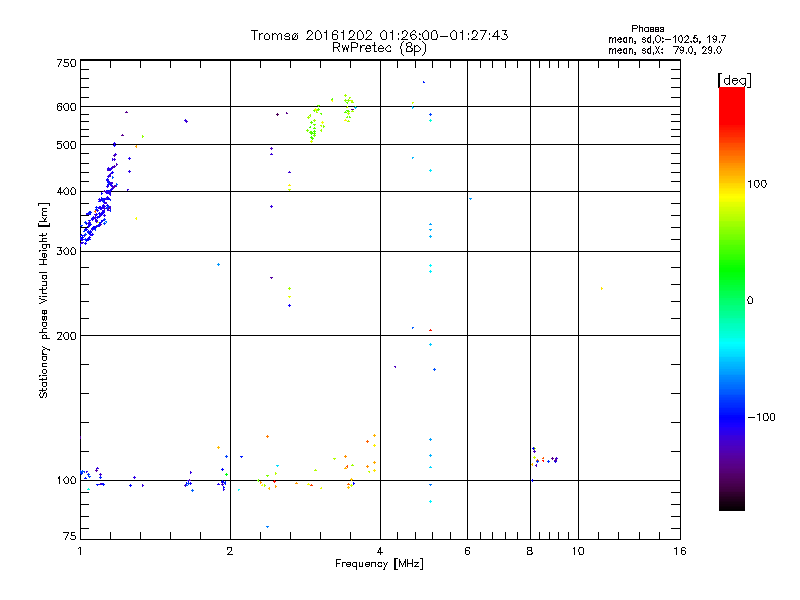Click the "600" height axis tick label
The image size is (800, 600).
pyautogui.click(x=66, y=107)
